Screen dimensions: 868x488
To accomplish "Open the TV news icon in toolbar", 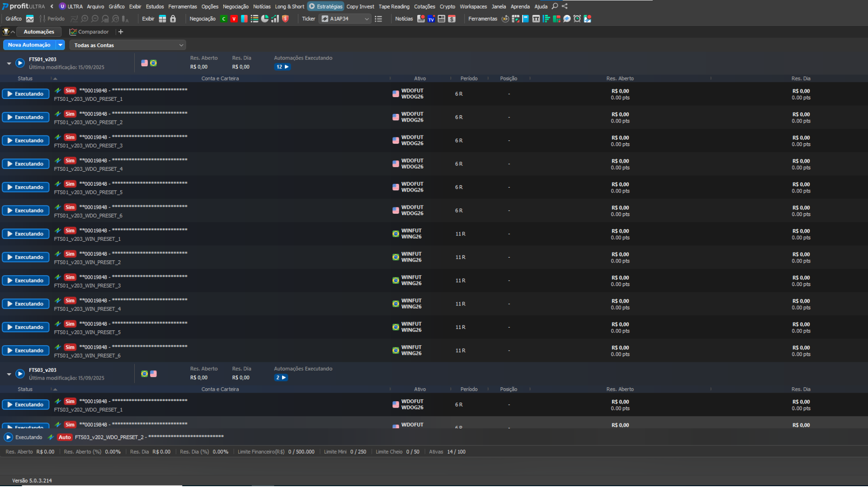I will point(431,19).
